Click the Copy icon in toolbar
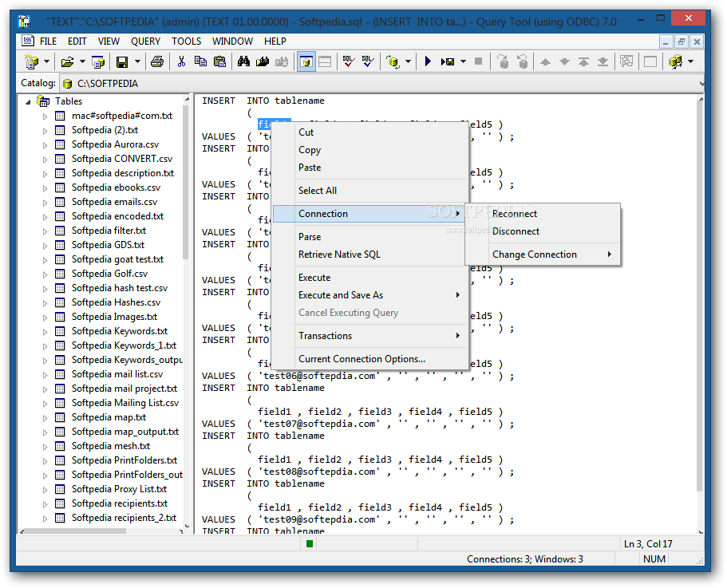The height and width of the screenshot is (588, 727). click(200, 61)
